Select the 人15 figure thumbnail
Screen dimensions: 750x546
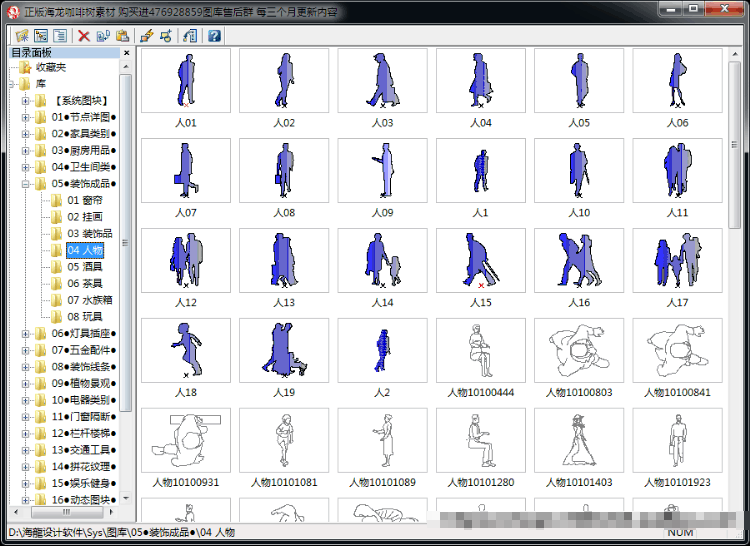[x=481, y=261]
